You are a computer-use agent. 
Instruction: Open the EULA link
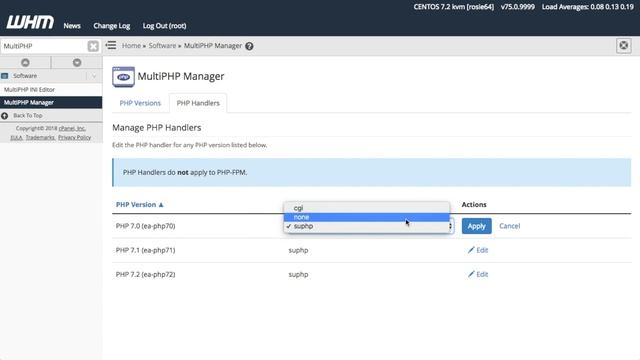coord(16,138)
